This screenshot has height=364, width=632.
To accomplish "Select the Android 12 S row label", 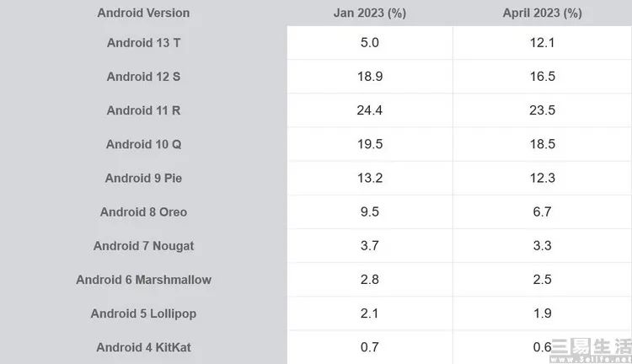I will [143, 77].
